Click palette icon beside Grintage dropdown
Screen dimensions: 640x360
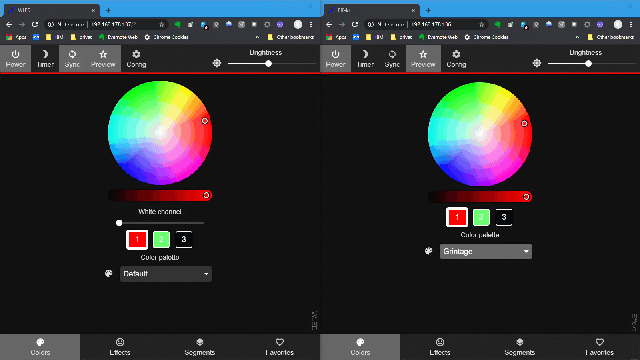click(x=429, y=251)
